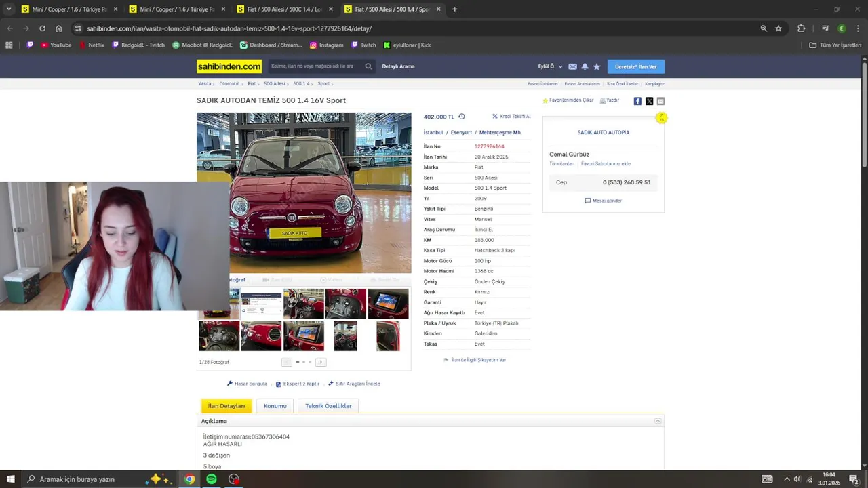Click Mesaj gönder link
Screen dimensions: 868x488
click(x=604, y=201)
